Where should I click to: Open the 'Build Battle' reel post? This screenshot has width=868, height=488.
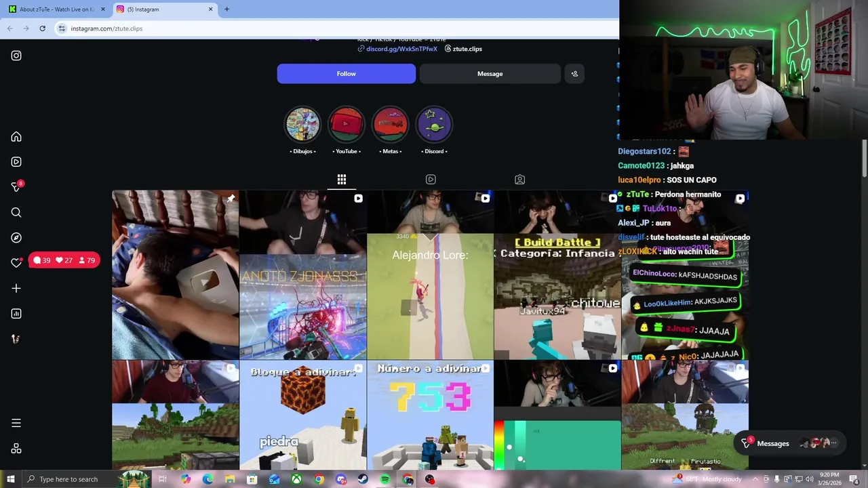(x=557, y=274)
